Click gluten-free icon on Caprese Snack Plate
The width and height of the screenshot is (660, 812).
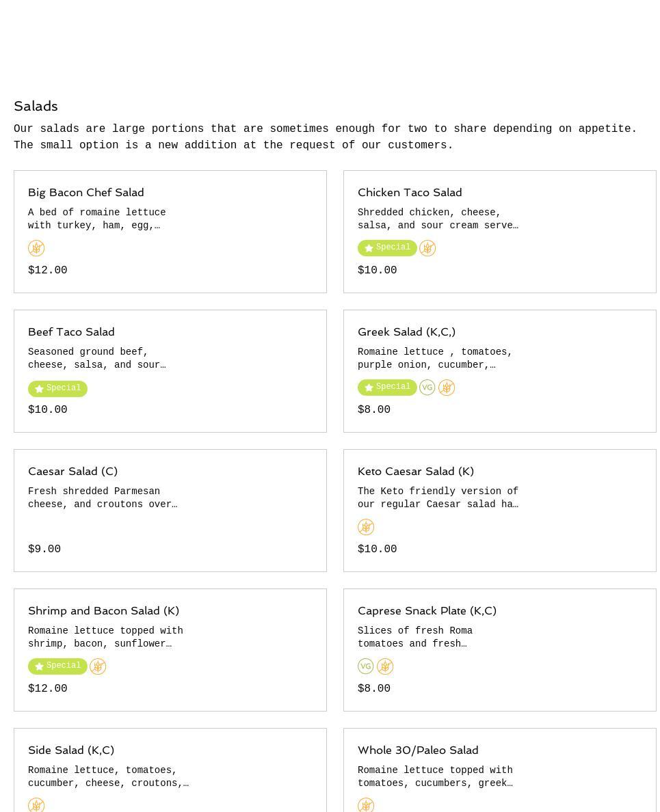[385, 666]
